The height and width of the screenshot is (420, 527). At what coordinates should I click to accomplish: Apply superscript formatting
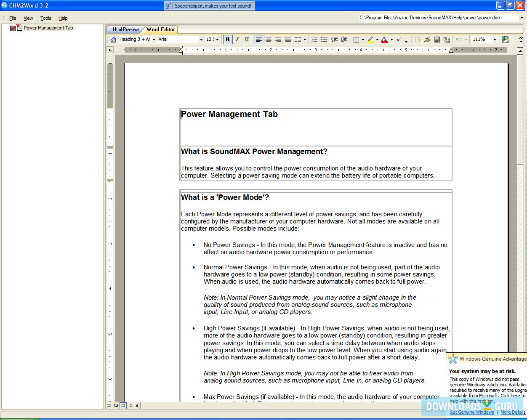coord(398,39)
